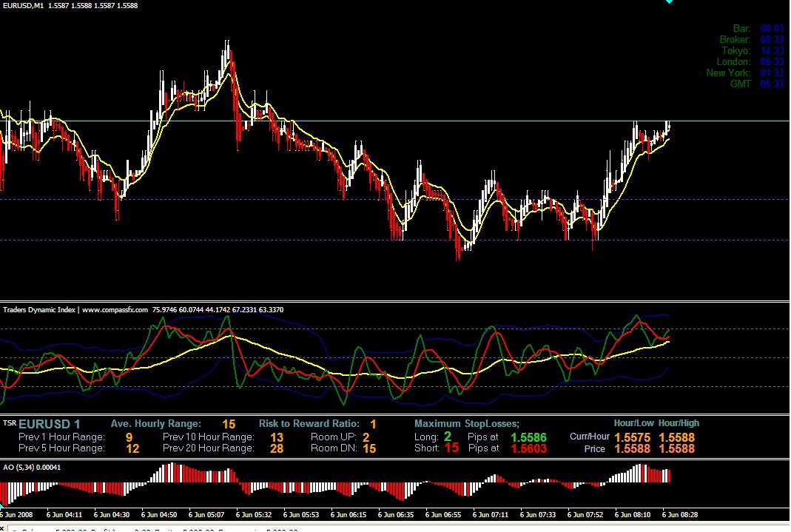Click the 6 Jun 07:33 time label
791x532 pixels.
click(538, 515)
